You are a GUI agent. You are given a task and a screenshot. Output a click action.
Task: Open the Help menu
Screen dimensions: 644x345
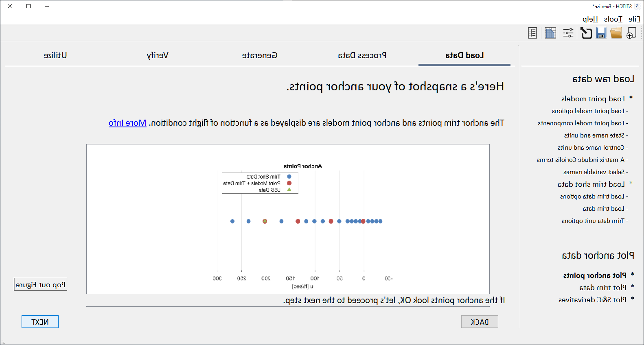[590, 19]
